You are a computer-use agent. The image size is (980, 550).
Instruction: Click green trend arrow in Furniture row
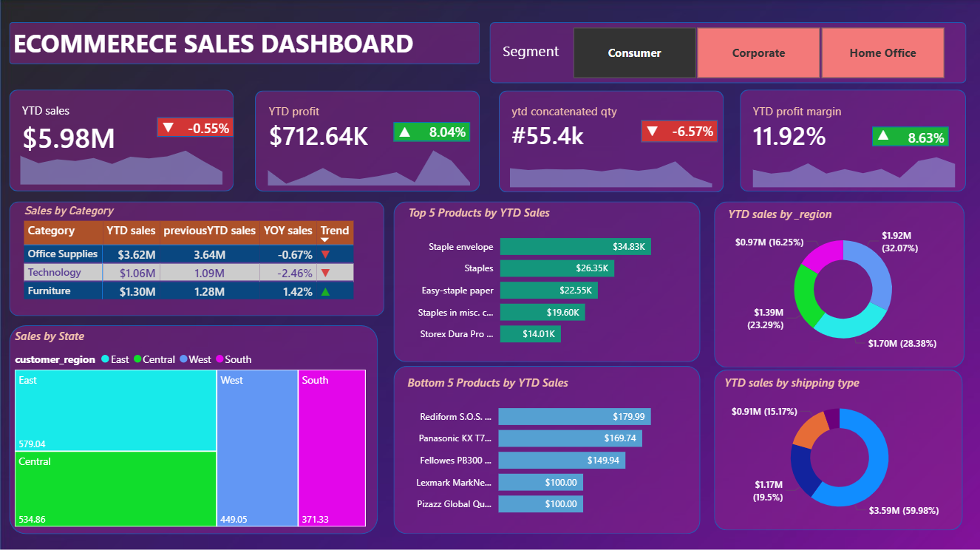click(x=325, y=291)
